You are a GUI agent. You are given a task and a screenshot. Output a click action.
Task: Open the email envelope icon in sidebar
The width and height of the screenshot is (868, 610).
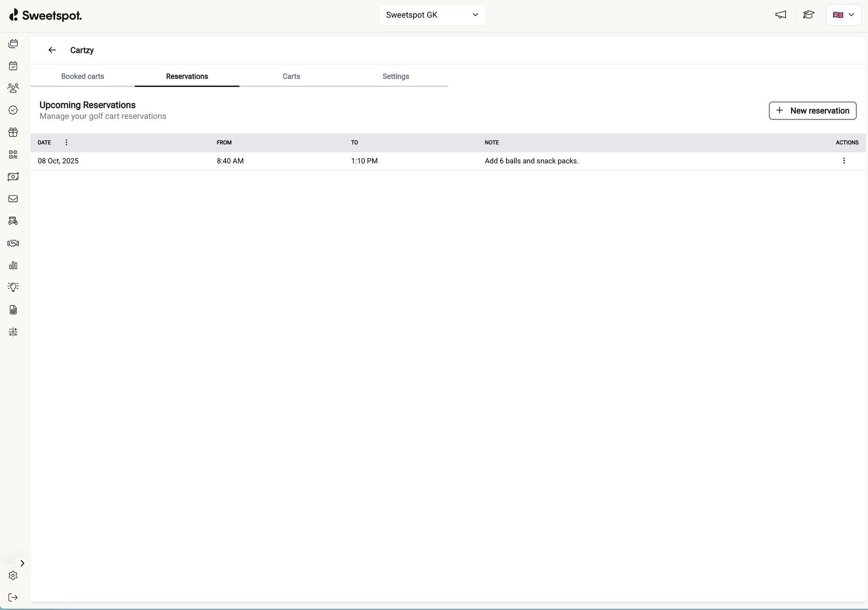(x=13, y=198)
